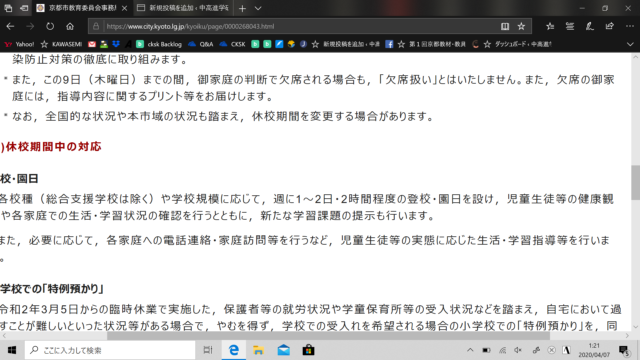Open the Q&A bookmark
640x360 pixels.
(201, 44)
